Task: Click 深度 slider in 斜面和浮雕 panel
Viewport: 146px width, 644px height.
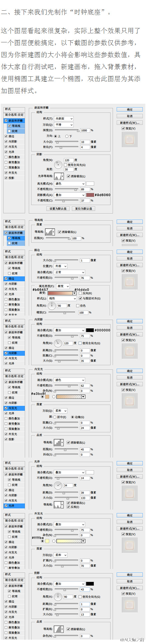Action: pyautogui.click(x=67, y=130)
